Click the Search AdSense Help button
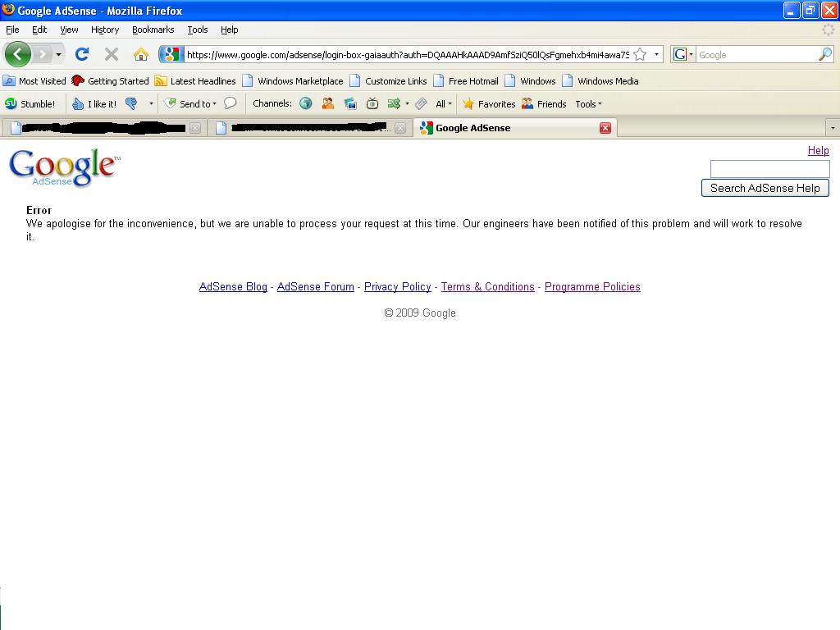 point(765,188)
